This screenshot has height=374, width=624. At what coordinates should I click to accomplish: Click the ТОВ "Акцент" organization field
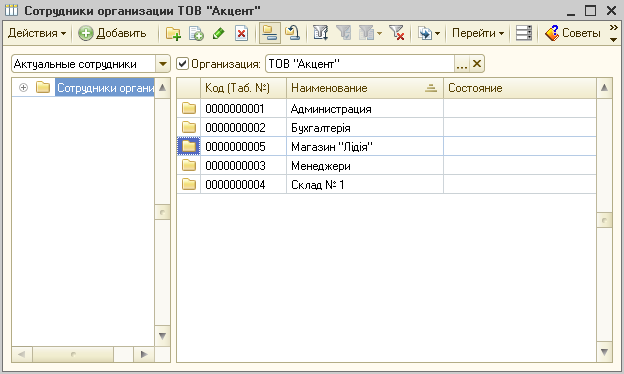click(360, 64)
